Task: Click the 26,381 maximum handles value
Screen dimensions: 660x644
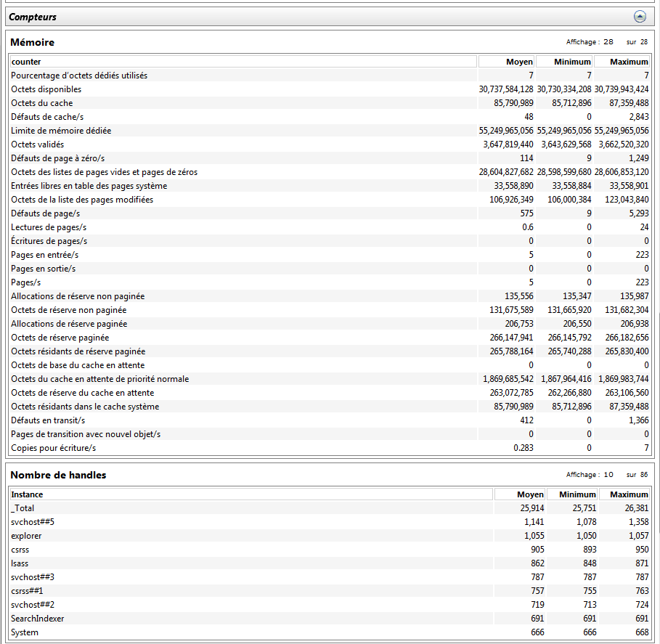Action: point(637,508)
